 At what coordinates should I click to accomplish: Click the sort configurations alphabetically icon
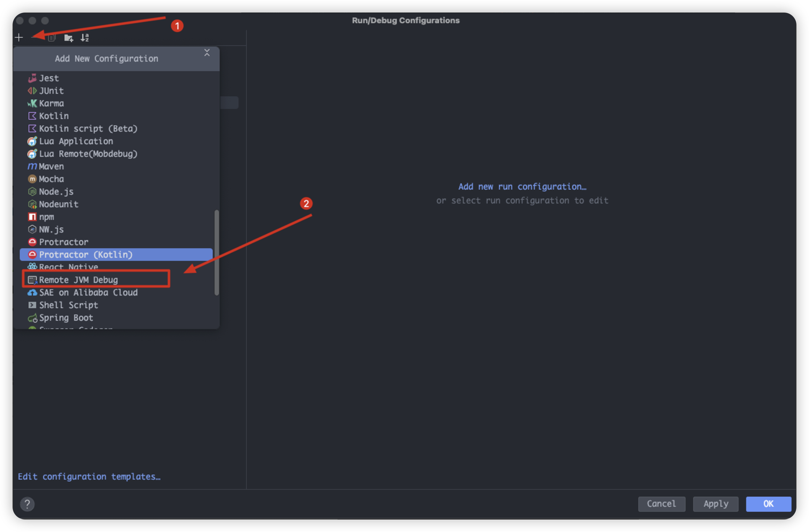point(85,38)
